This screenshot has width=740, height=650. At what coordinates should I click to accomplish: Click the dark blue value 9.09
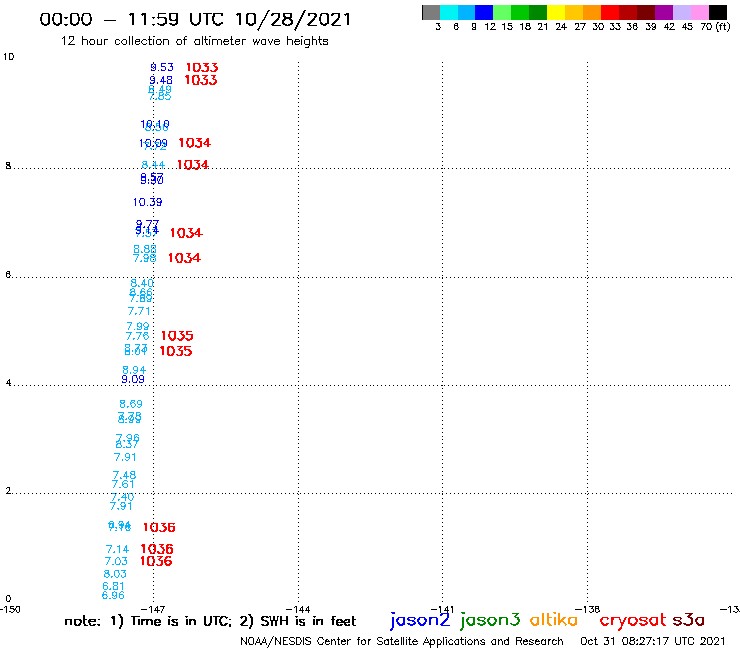(133, 380)
